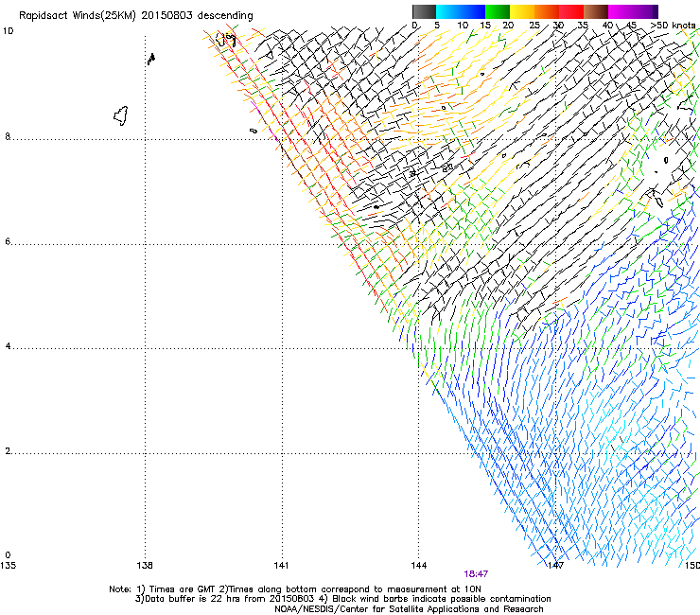Click the longitude label '147'
Screen dimensions: 700x615
[555, 566]
